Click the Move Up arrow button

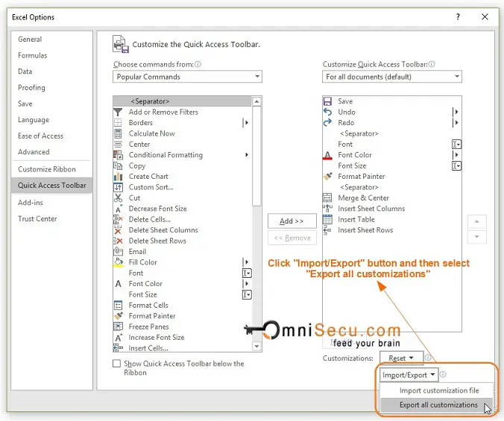point(476,221)
